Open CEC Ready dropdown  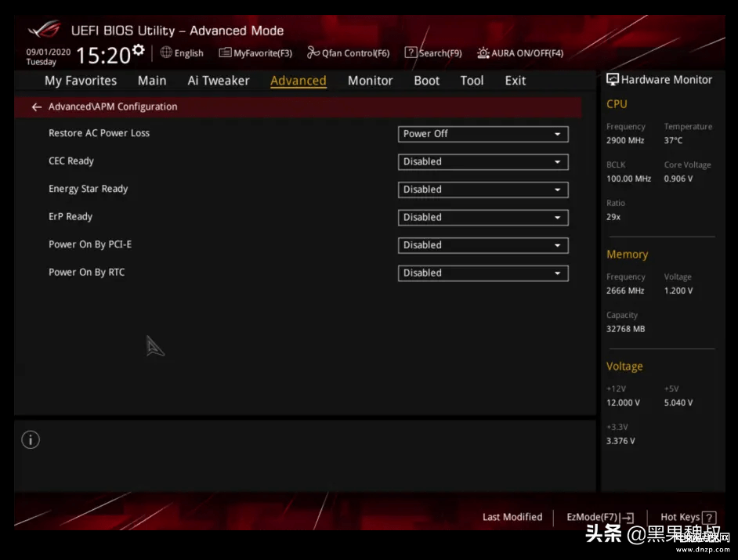click(483, 162)
